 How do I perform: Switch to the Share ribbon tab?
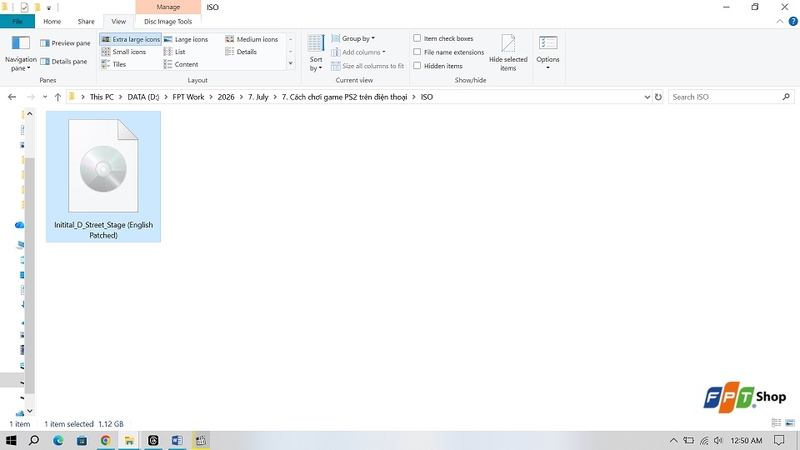(86, 21)
